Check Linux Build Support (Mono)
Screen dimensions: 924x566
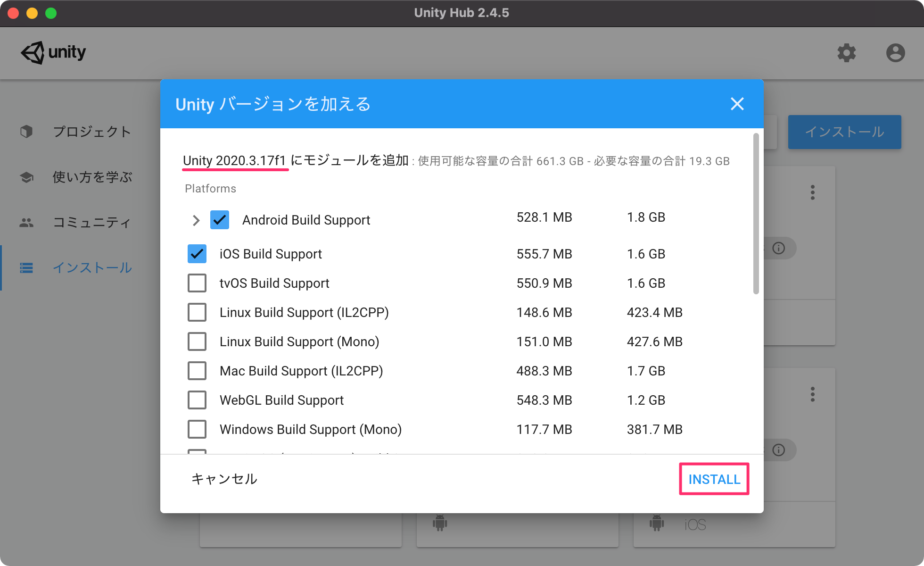(x=197, y=341)
